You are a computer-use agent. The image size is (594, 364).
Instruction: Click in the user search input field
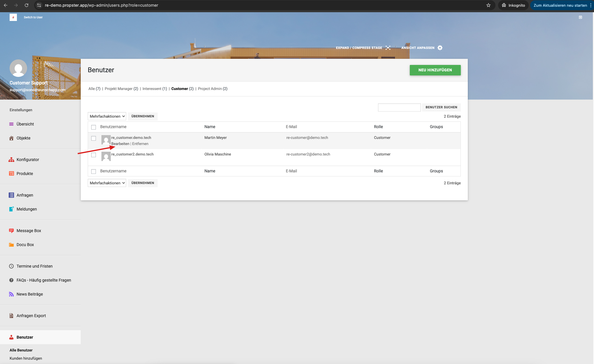click(399, 107)
